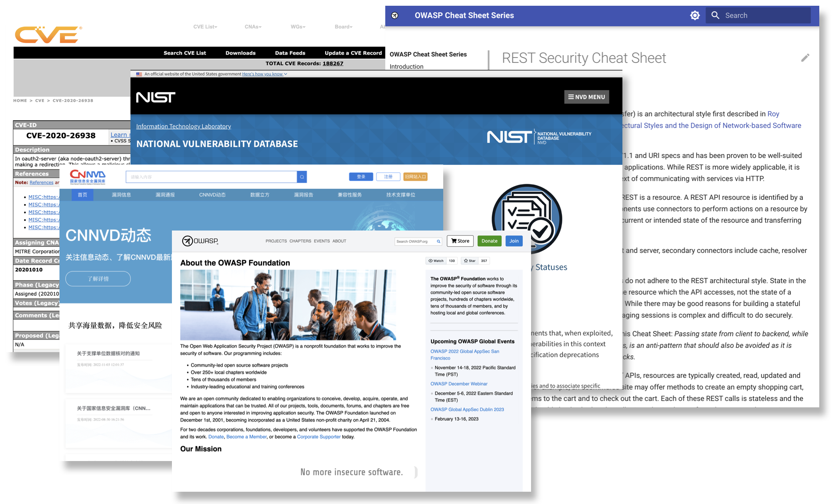Click the edit pencil icon beside REST Security Cheat Sheet
The image size is (835, 504).
(805, 58)
